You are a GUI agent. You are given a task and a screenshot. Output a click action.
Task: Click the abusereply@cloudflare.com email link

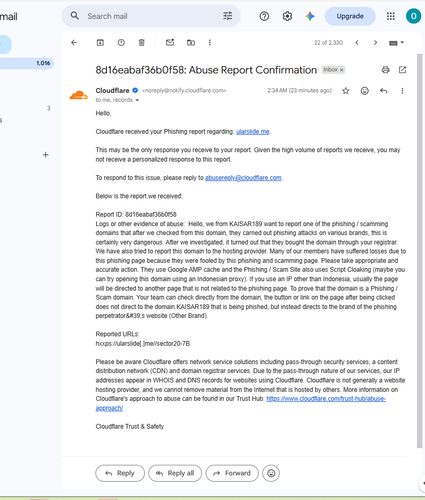[x=243, y=178]
